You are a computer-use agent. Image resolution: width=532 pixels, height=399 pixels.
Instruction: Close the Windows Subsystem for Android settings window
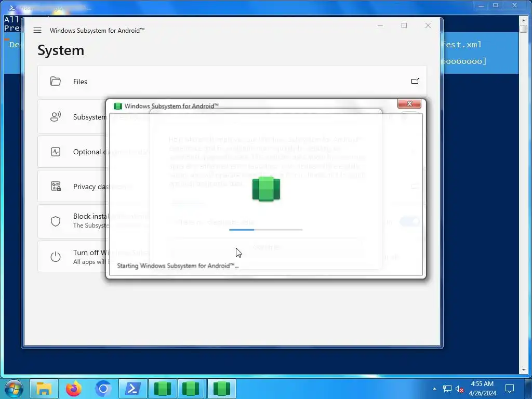tap(428, 25)
